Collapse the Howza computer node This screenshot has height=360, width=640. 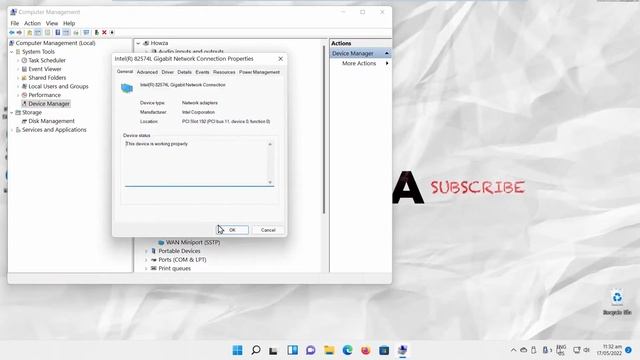pos(138,43)
